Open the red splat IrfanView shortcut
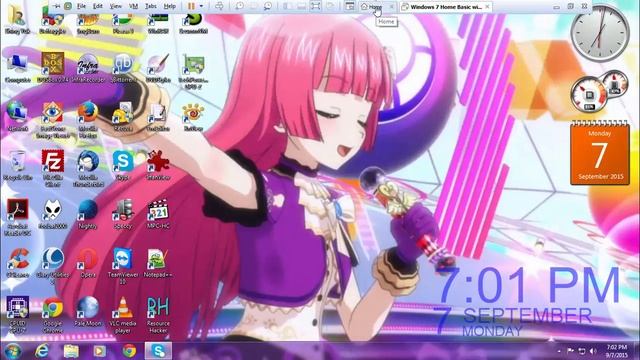This screenshot has width=640, height=360. point(158,166)
